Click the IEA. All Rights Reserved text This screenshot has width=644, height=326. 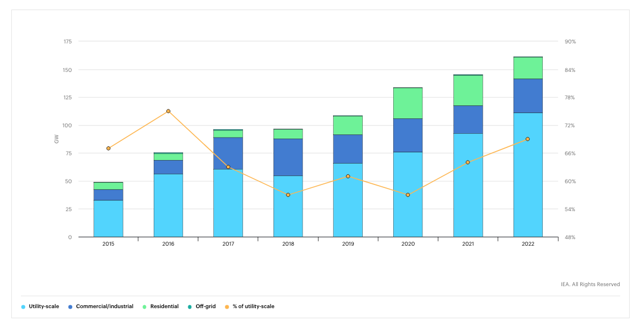pos(590,284)
